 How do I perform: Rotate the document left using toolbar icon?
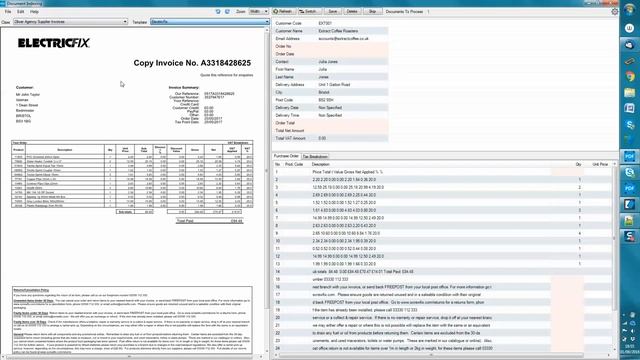click(218, 11)
